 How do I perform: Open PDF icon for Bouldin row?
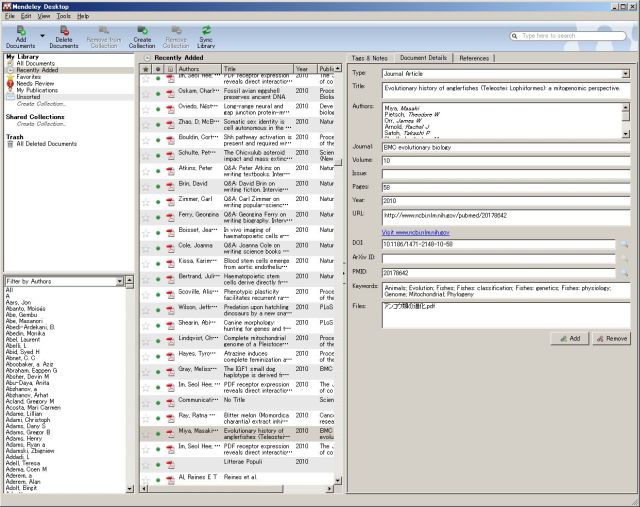(x=170, y=140)
